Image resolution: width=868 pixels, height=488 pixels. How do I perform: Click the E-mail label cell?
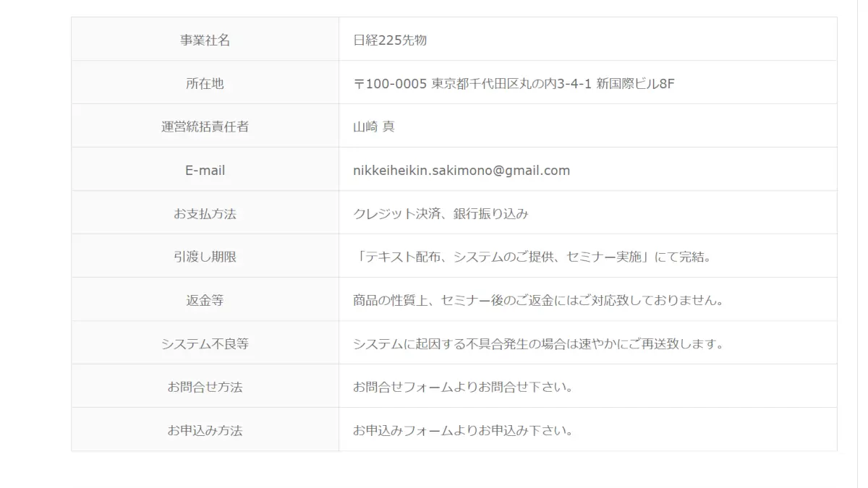pyautogui.click(x=205, y=171)
